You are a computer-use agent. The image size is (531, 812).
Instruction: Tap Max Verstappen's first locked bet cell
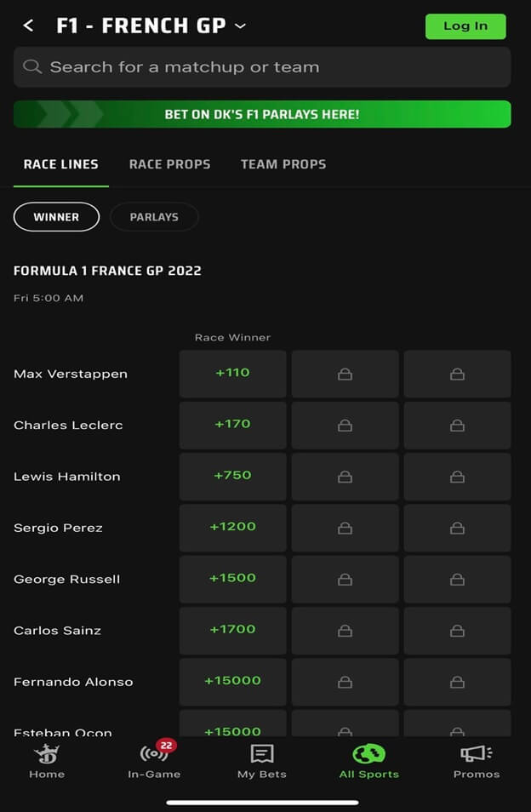pos(345,374)
